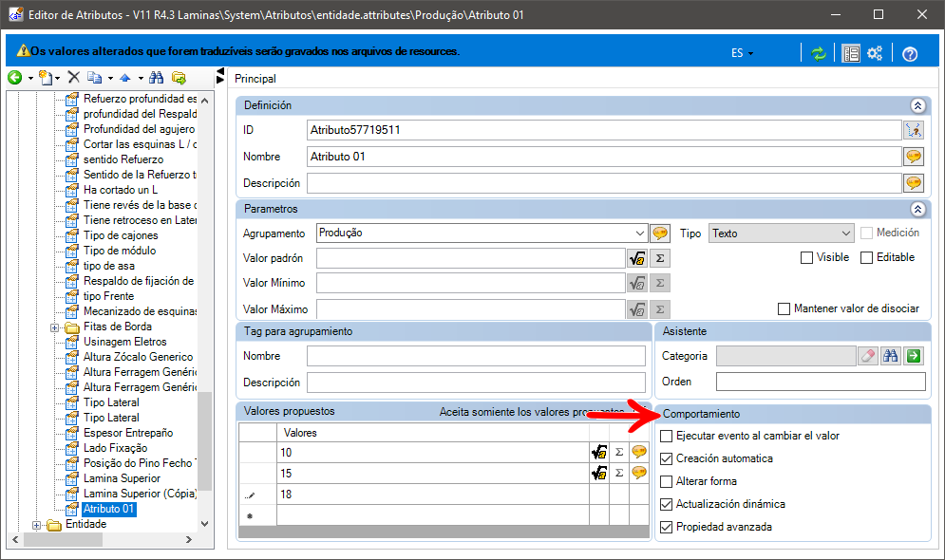945x560 pixels.
Task: Enable the Visible checkbox
Action: click(806, 258)
